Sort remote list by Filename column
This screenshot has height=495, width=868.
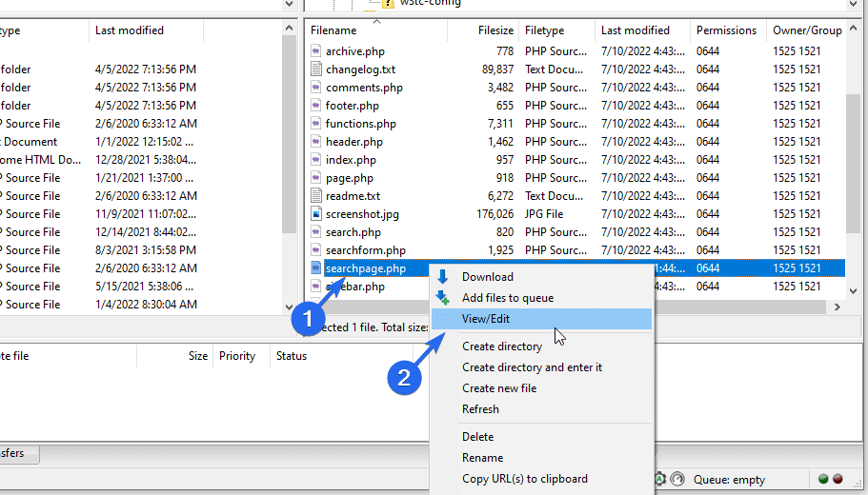pyautogui.click(x=375, y=30)
